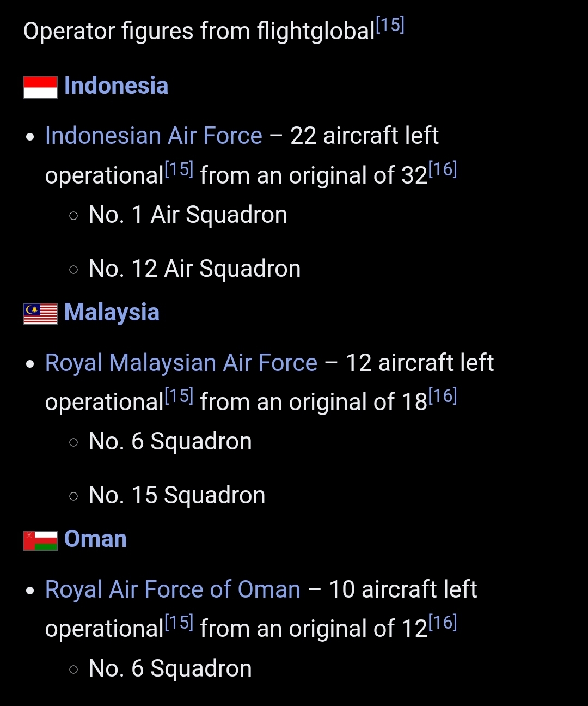Open the Indonesian Air Force link
This screenshot has height=706, width=588.
[x=154, y=136]
